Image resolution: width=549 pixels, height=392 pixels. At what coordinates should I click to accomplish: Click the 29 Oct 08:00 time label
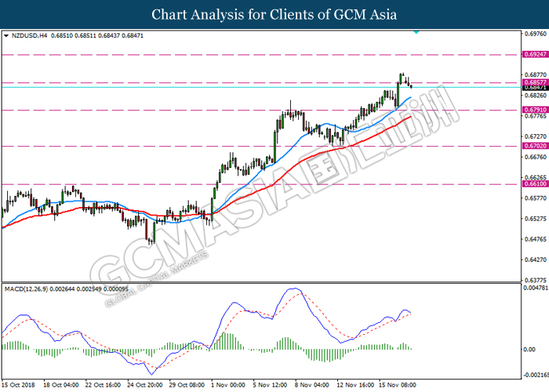(187, 385)
